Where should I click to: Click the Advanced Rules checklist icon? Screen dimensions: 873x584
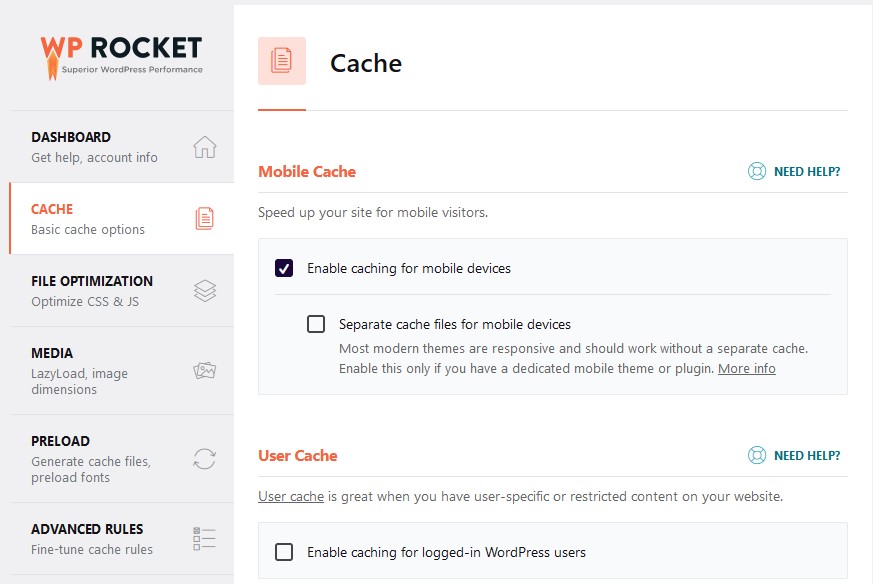coord(204,539)
